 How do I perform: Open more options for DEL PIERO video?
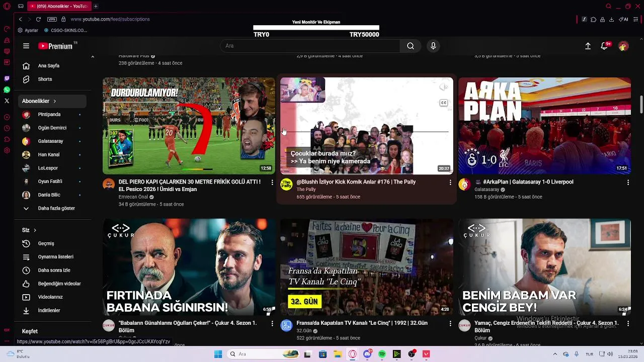(272, 182)
